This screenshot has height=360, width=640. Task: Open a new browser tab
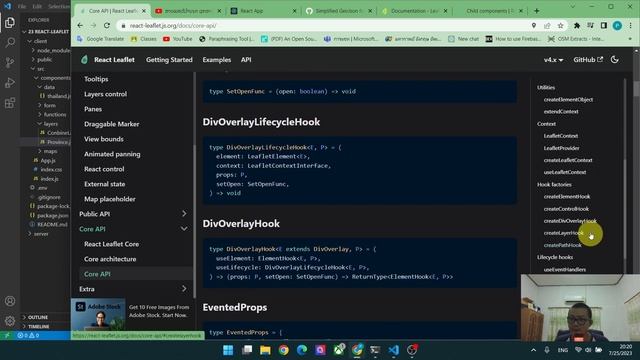(536, 11)
